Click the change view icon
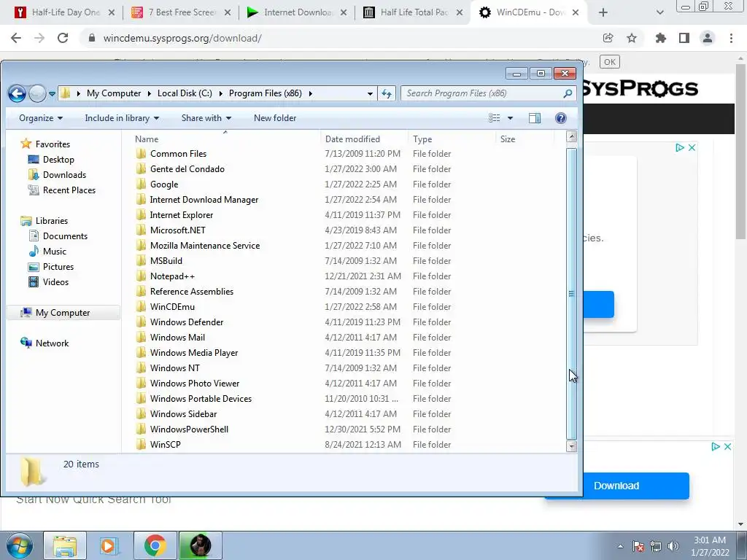Image resolution: width=747 pixels, height=560 pixels. (x=495, y=118)
